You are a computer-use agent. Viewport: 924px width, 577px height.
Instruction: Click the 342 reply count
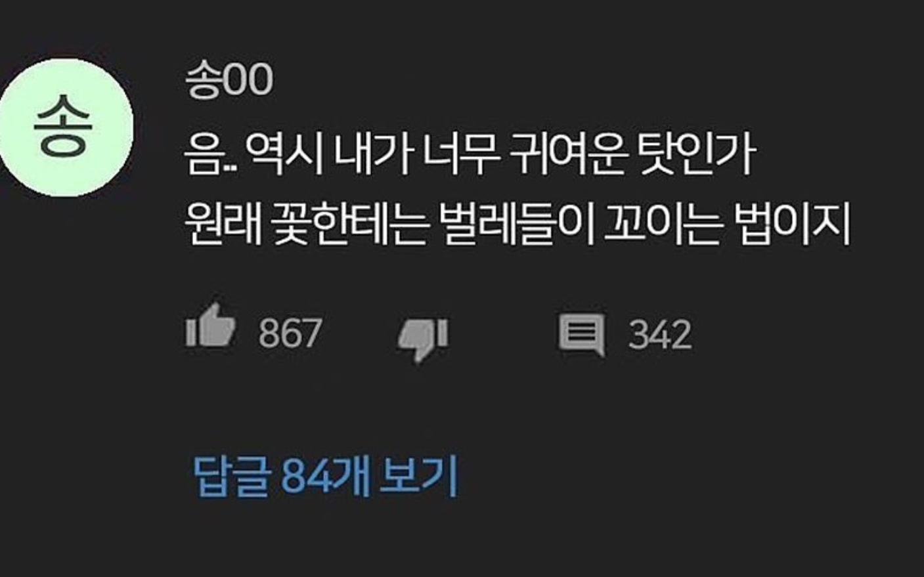660,334
